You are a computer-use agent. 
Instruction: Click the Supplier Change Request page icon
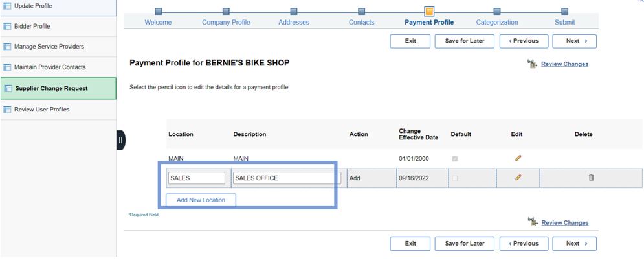click(7, 88)
